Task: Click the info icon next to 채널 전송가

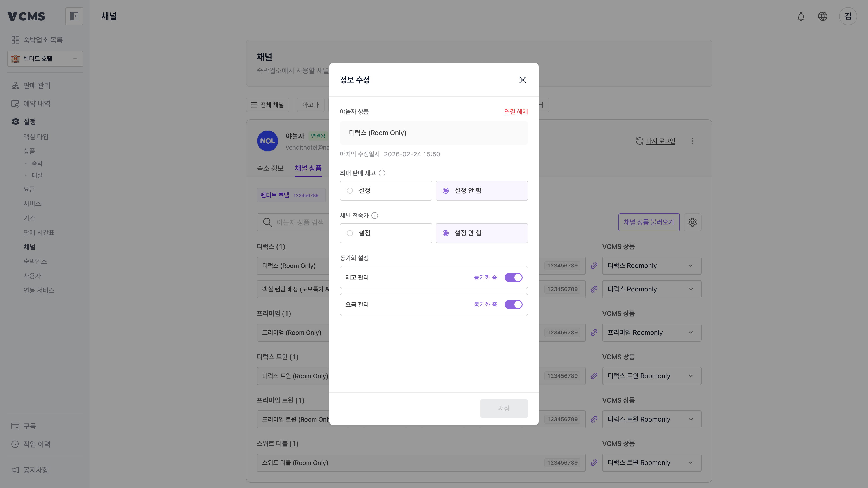Action: [374, 216]
